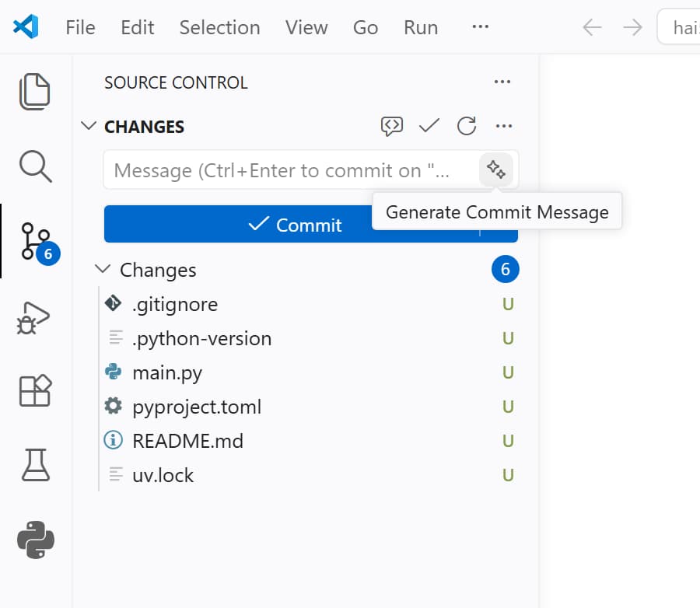
Task: Open the Search view in activity bar
Action: click(35, 166)
